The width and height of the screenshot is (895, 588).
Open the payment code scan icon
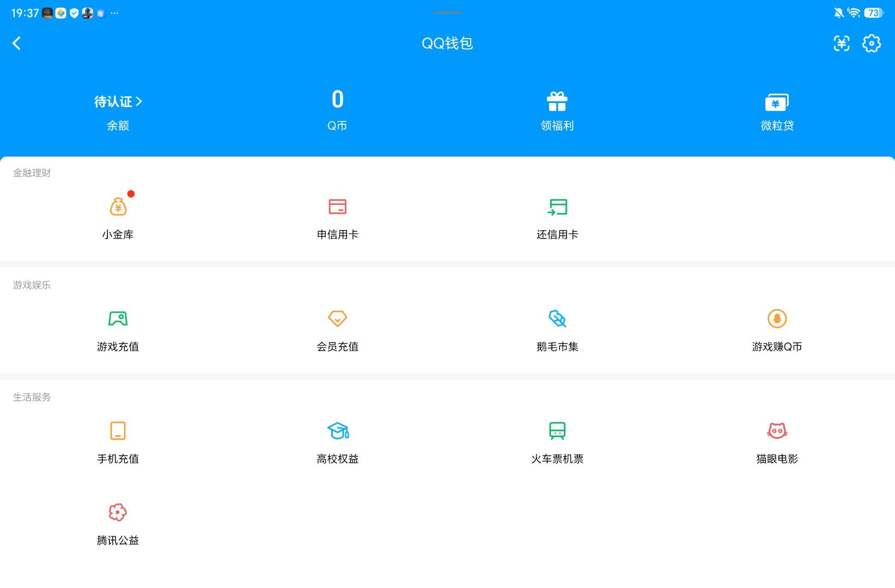[842, 44]
